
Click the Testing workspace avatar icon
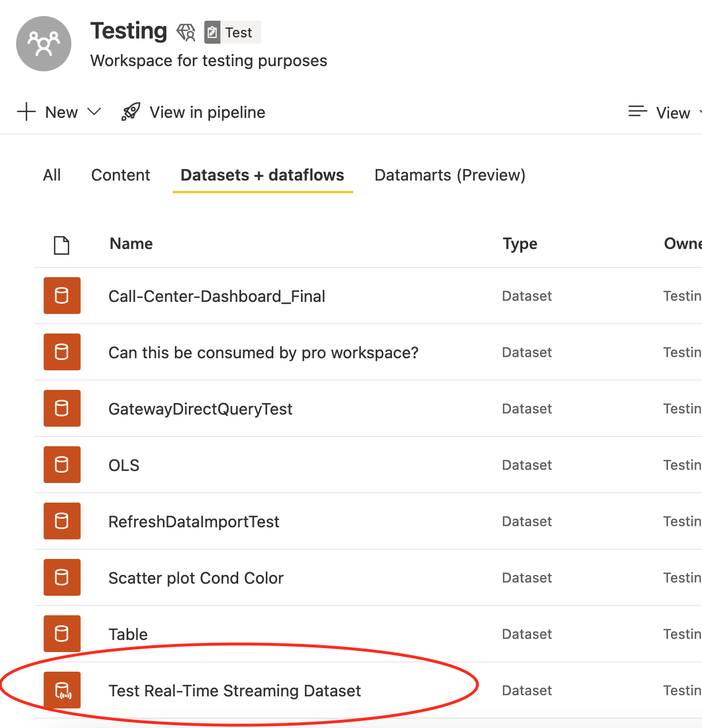click(x=44, y=43)
